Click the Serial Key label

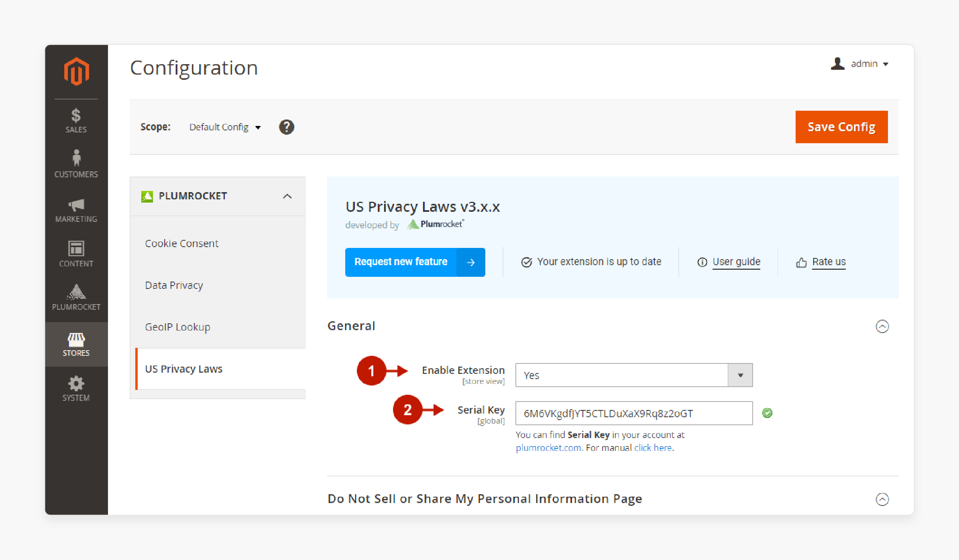point(481,410)
